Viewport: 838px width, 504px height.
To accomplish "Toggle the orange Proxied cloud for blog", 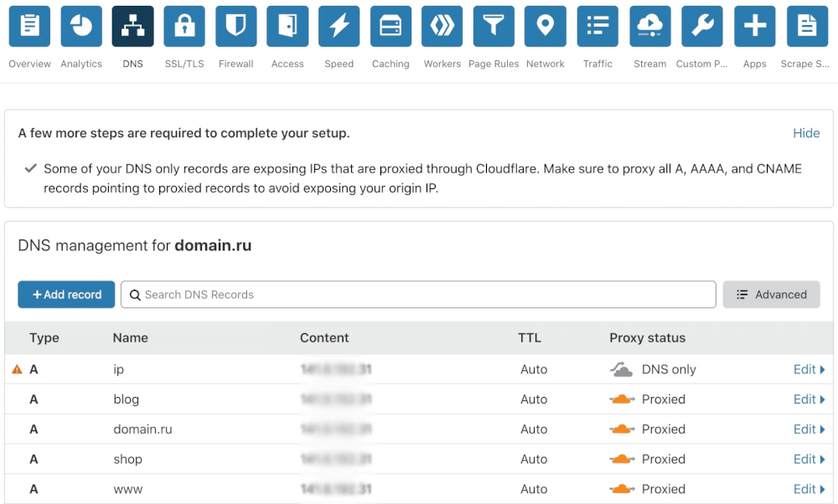I will point(621,399).
